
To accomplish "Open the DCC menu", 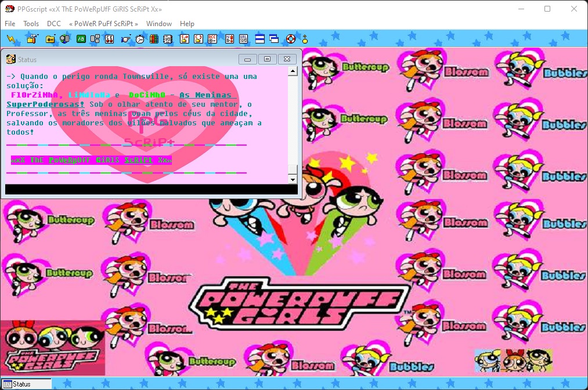I will click(x=54, y=24).
